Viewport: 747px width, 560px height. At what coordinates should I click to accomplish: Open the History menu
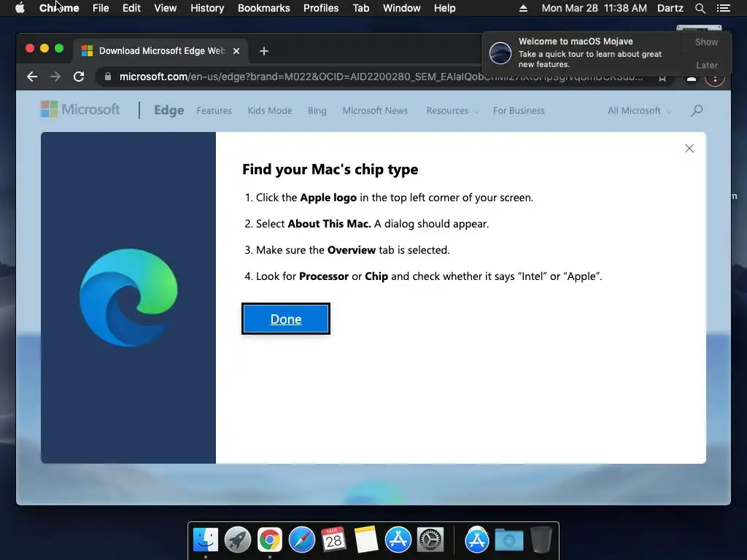tap(207, 8)
